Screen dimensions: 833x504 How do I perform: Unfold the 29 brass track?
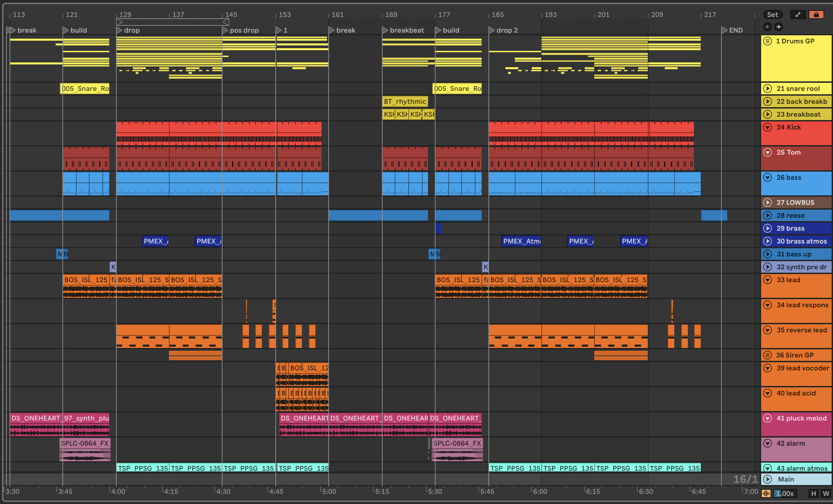(768, 228)
